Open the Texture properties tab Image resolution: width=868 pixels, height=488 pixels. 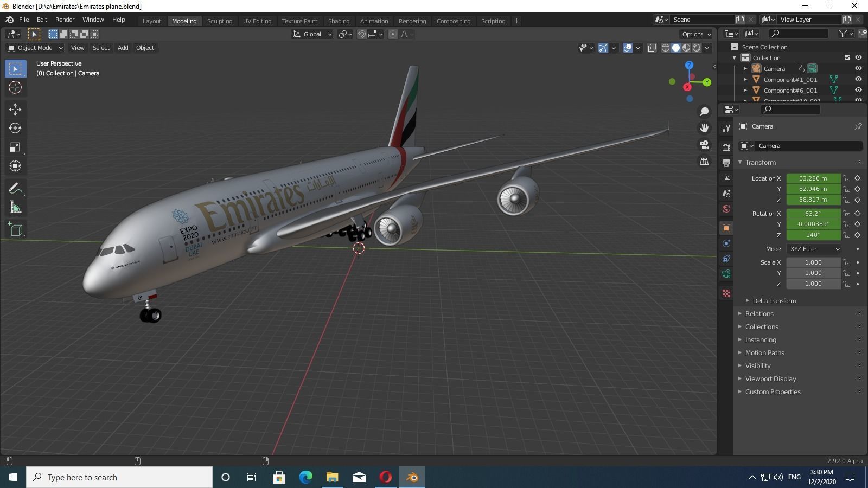(x=726, y=293)
